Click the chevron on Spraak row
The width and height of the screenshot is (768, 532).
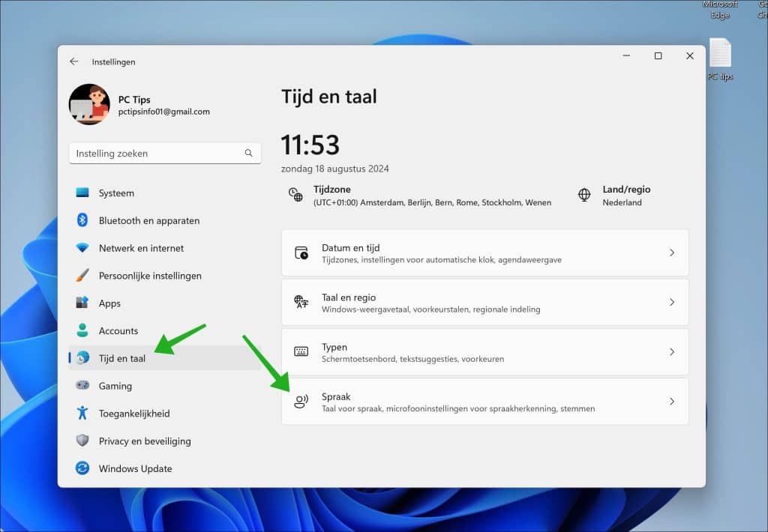pos(672,402)
